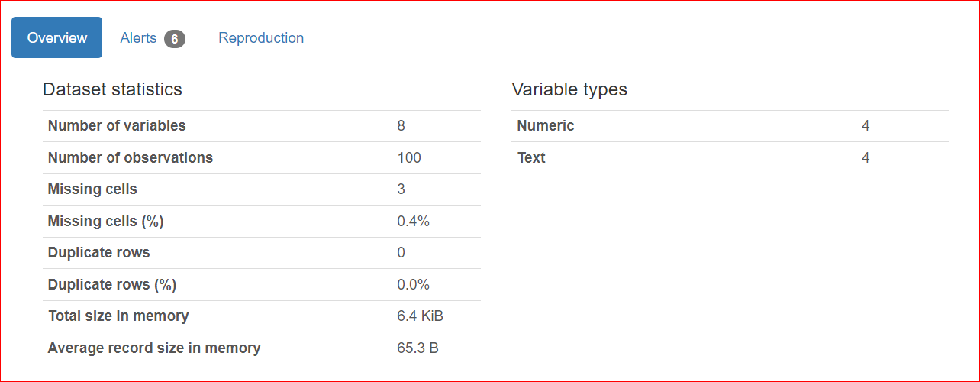980x382 pixels.
Task: Select the Dataset statistics heading
Action: coord(112,89)
